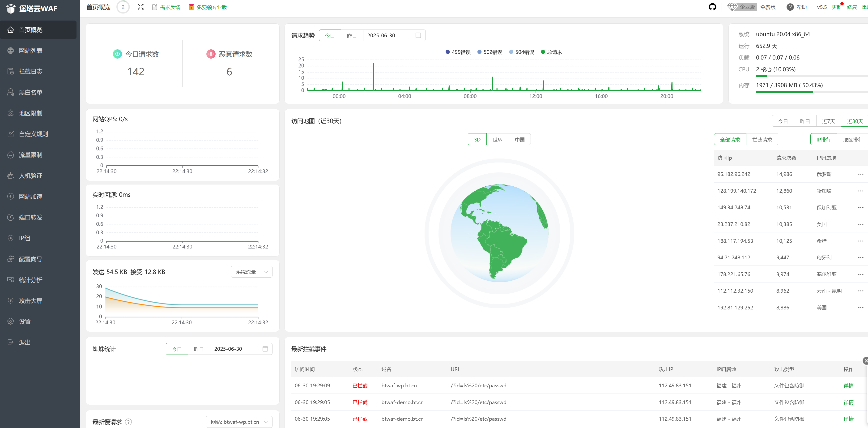868x428 pixels.
Task: Open more options for IP 23.237.210.82
Action: [861, 224]
